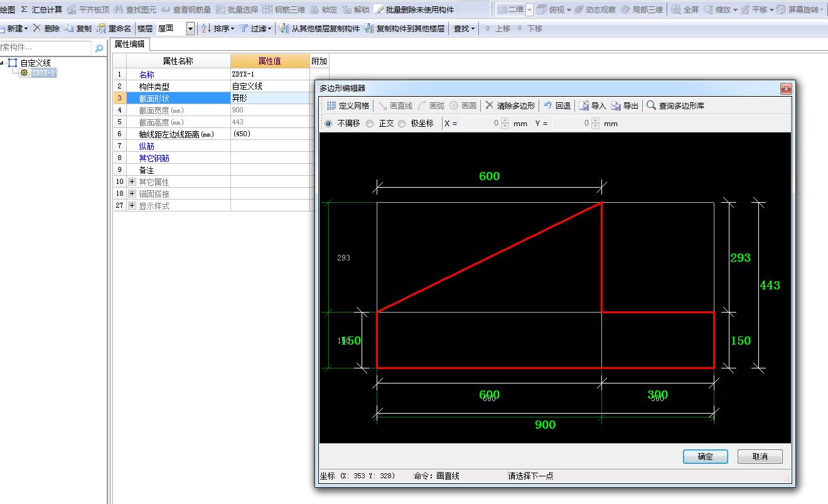Viewport: 828px width, 504px height.
Task: Click 批量删除未使用构件 icon
Action: [379, 9]
